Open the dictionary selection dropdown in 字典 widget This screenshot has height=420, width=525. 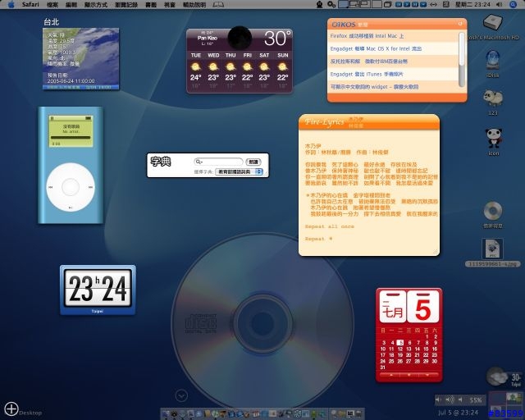coord(239,171)
